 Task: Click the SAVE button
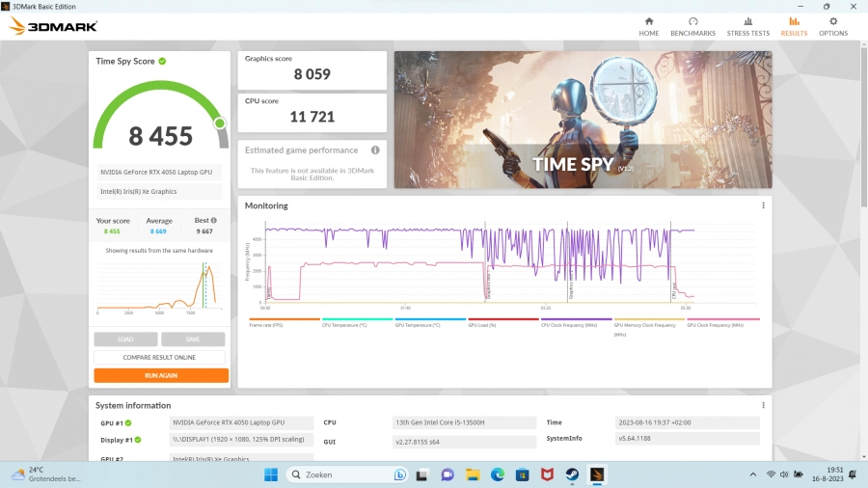pos(193,339)
